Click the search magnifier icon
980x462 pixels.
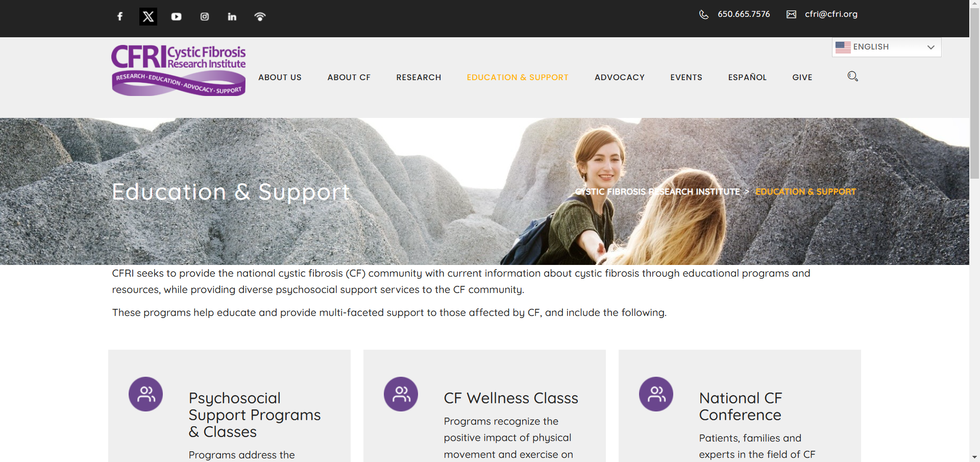tap(852, 77)
